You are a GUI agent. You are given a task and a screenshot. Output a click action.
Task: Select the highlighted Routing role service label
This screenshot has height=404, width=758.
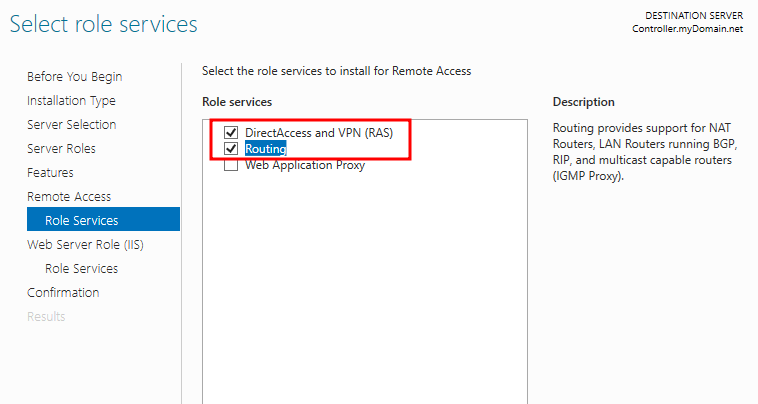coord(266,148)
